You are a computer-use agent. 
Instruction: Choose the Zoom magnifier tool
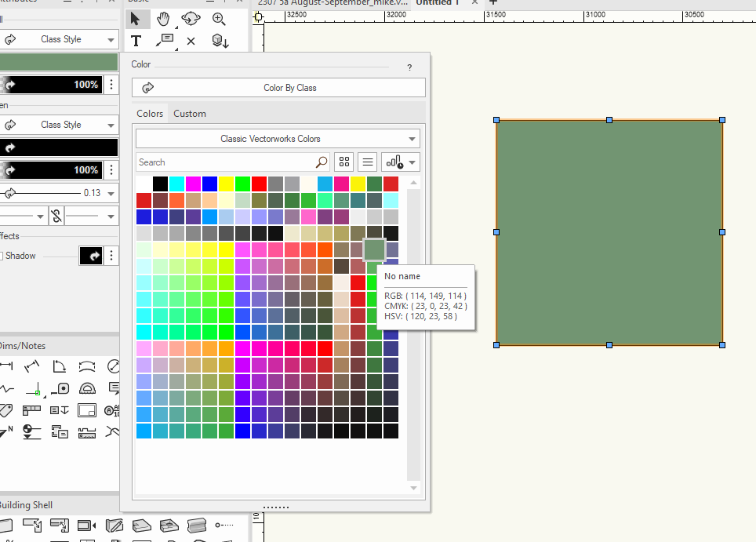pyautogui.click(x=219, y=19)
